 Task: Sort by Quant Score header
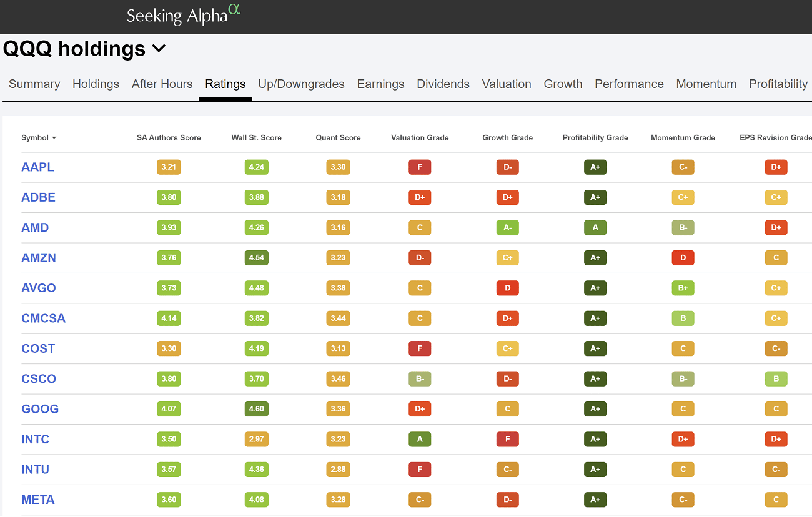338,138
